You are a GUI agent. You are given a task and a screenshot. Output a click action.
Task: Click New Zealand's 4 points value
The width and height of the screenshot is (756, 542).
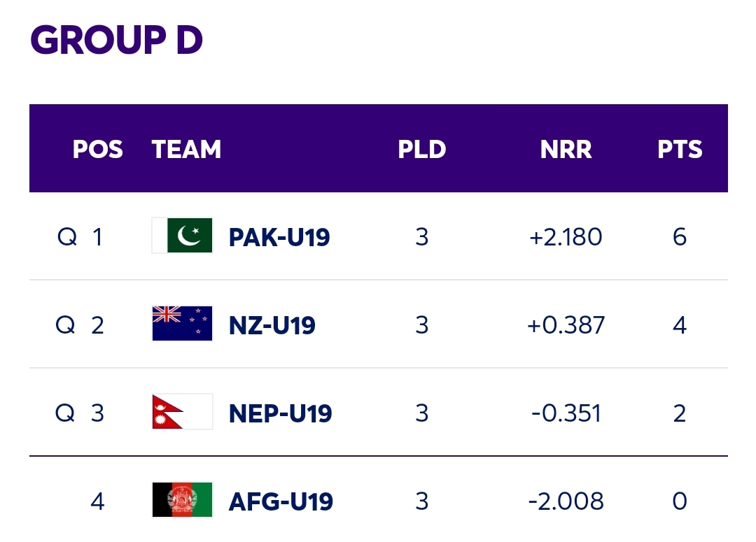tap(680, 325)
